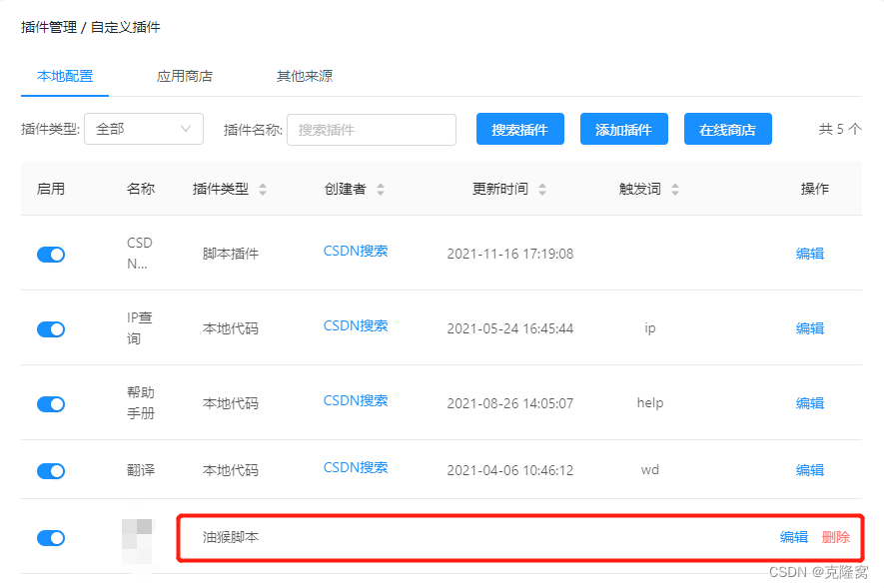884x588 pixels.
Task: Click 编辑 for the 翻译 row
Action: pyautogui.click(x=810, y=470)
